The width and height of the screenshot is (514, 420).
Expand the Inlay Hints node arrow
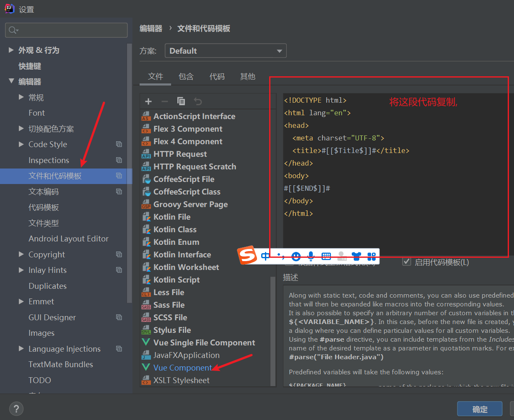(21, 270)
